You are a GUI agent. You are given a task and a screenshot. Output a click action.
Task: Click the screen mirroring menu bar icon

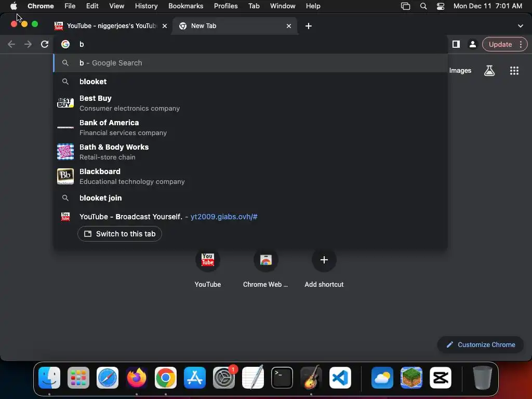click(405, 6)
